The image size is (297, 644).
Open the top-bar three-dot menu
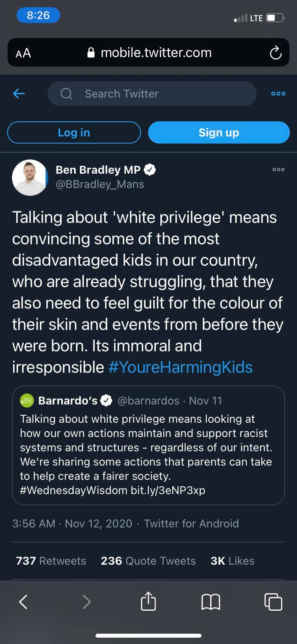(x=278, y=94)
